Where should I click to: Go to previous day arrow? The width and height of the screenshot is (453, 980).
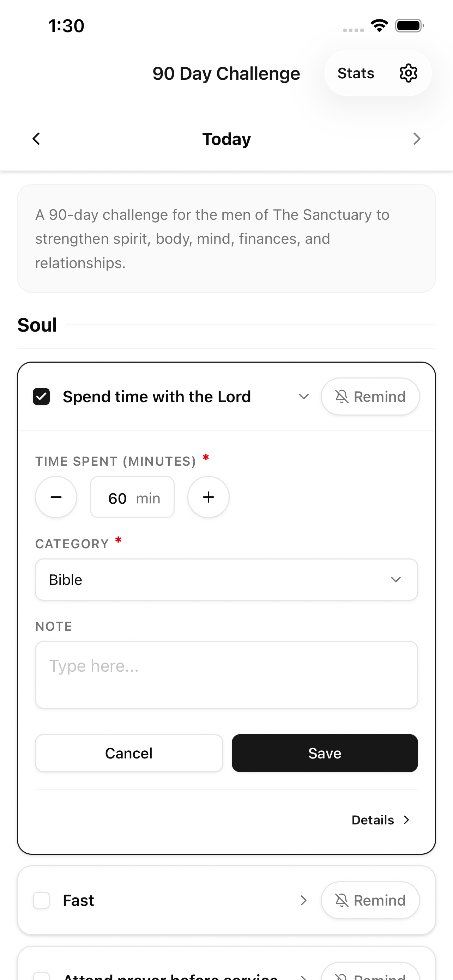tap(36, 139)
